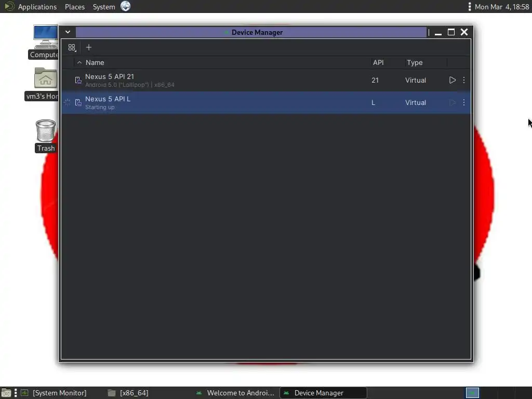Click the loading spinner on Nexus 5 API L
Viewport: 532px width, 399px height.
67,102
